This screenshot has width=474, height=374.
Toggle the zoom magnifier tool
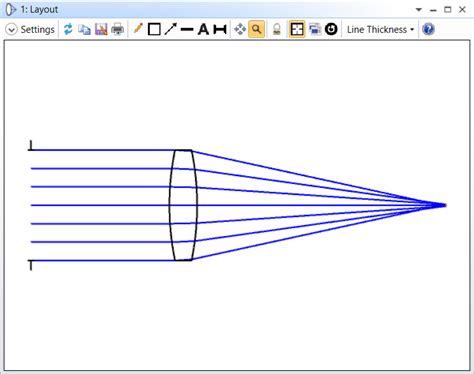[256, 30]
